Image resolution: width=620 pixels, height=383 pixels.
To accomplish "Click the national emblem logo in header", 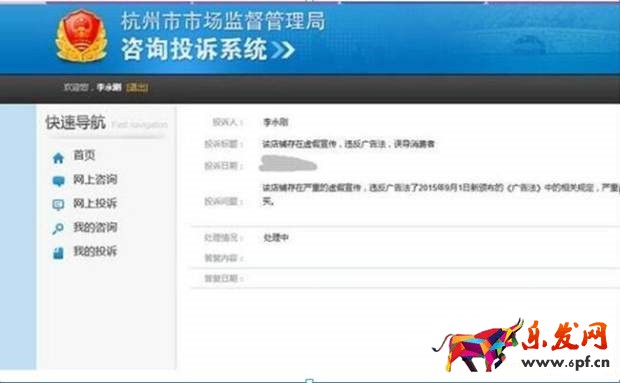I will click(x=81, y=36).
